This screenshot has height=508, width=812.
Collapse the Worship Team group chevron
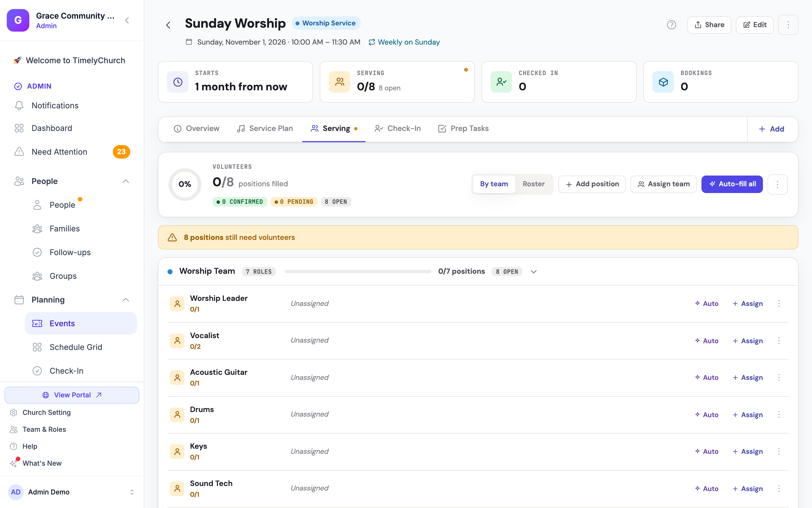pos(533,271)
